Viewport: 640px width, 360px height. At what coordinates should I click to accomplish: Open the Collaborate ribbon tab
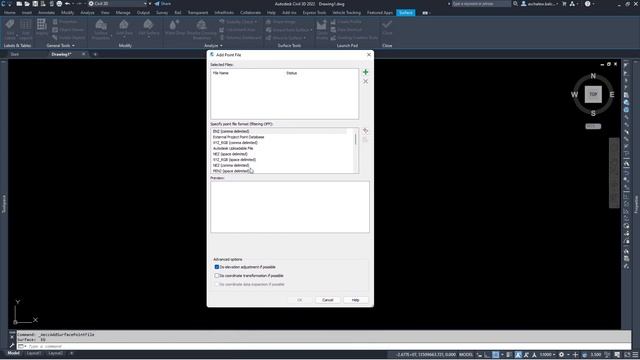(x=250, y=13)
